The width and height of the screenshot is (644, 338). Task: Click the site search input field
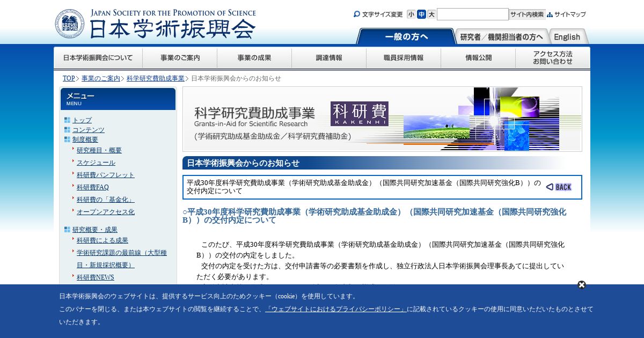click(473, 14)
